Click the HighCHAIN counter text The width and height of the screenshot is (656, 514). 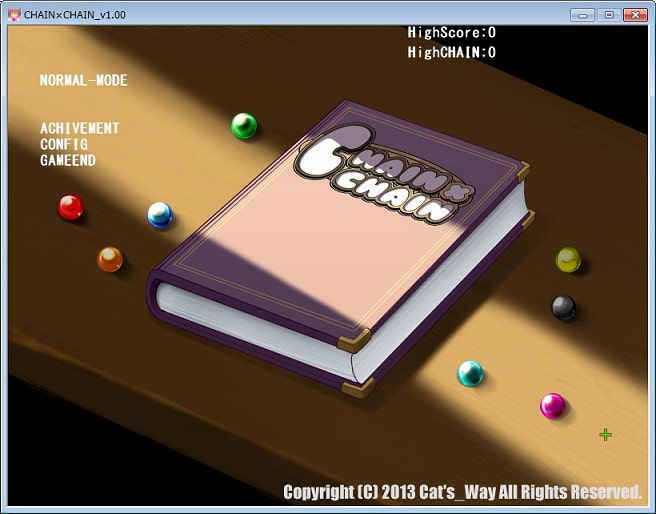tap(451, 52)
